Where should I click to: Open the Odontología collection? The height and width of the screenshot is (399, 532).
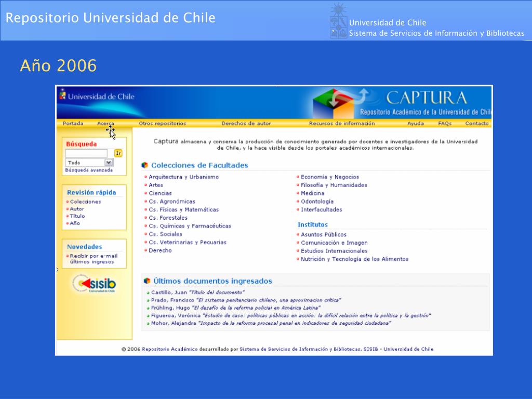coord(317,202)
